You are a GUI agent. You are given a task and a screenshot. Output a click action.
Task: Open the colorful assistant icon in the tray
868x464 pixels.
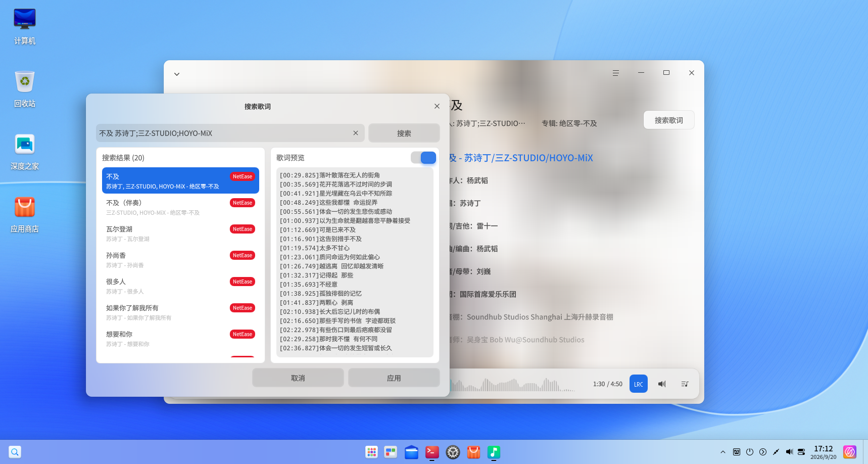(850, 452)
